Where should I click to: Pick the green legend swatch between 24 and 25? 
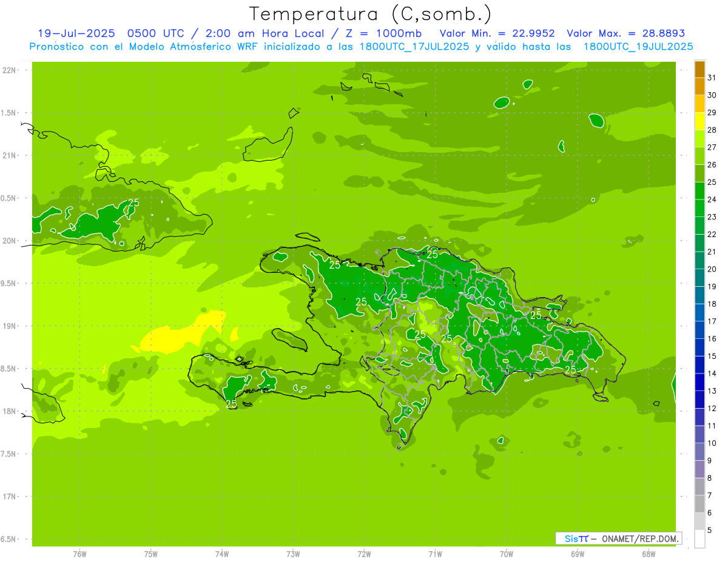pyautogui.click(x=699, y=191)
